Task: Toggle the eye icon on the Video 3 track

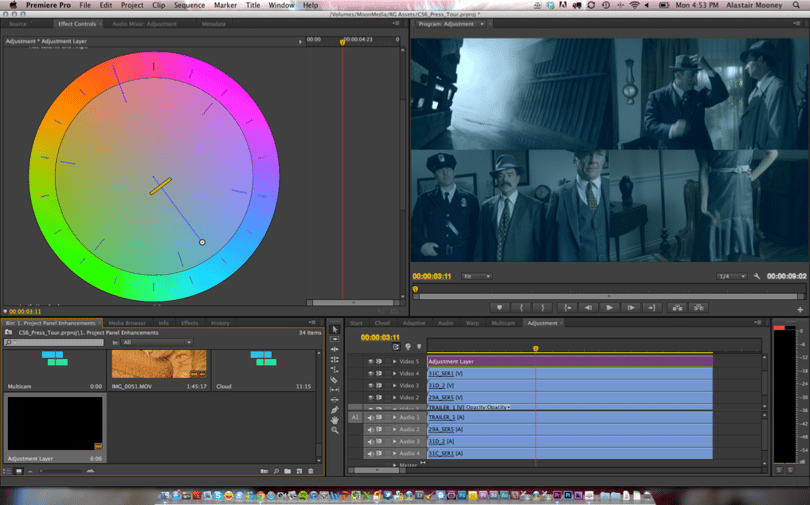Action: 370,386
